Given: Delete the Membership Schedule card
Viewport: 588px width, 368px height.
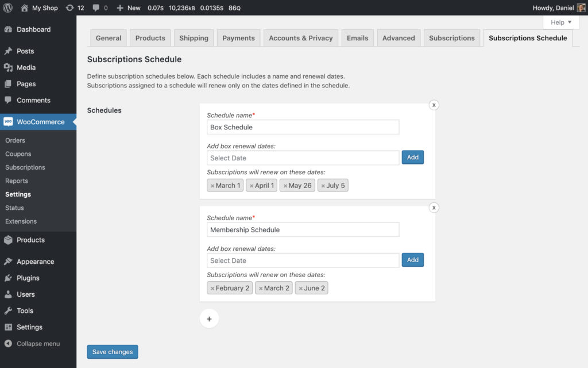Looking at the screenshot, I should pos(434,208).
